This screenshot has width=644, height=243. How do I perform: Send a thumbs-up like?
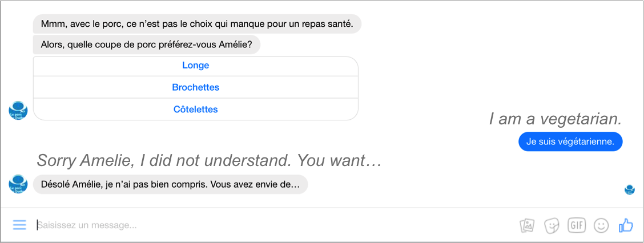[626, 225]
